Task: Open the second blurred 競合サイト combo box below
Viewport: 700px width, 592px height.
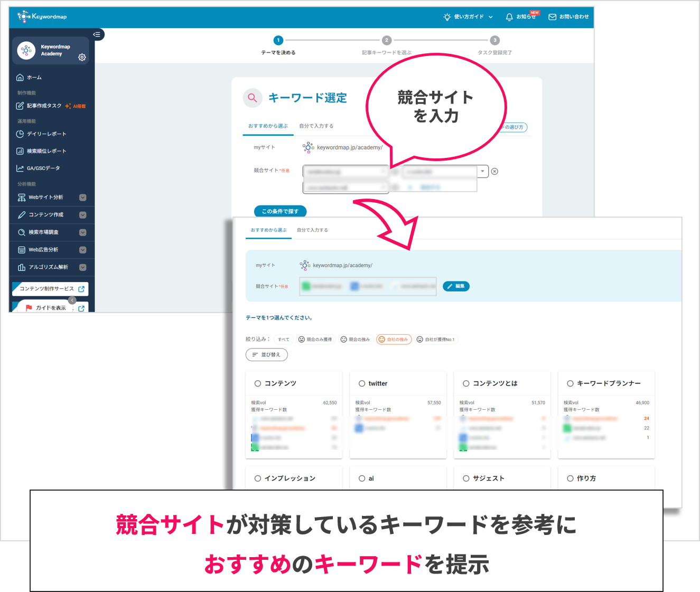Action: click(x=346, y=187)
